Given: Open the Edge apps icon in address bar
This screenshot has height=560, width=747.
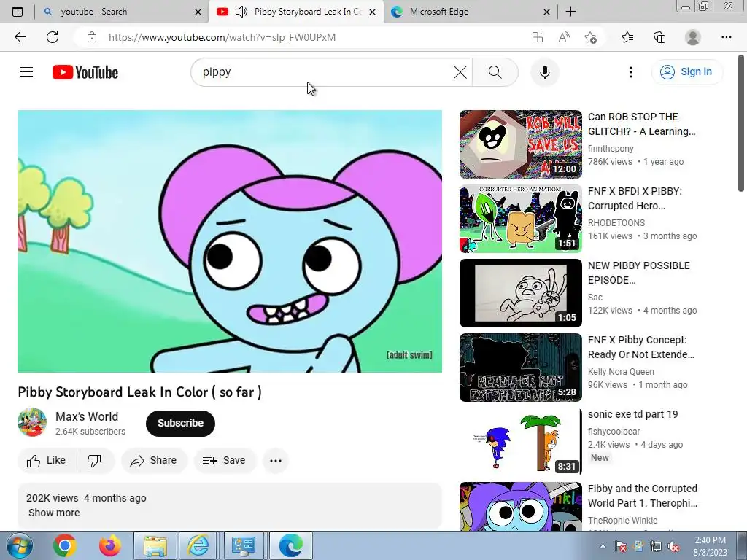Looking at the screenshot, I should pyautogui.click(x=538, y=38).
